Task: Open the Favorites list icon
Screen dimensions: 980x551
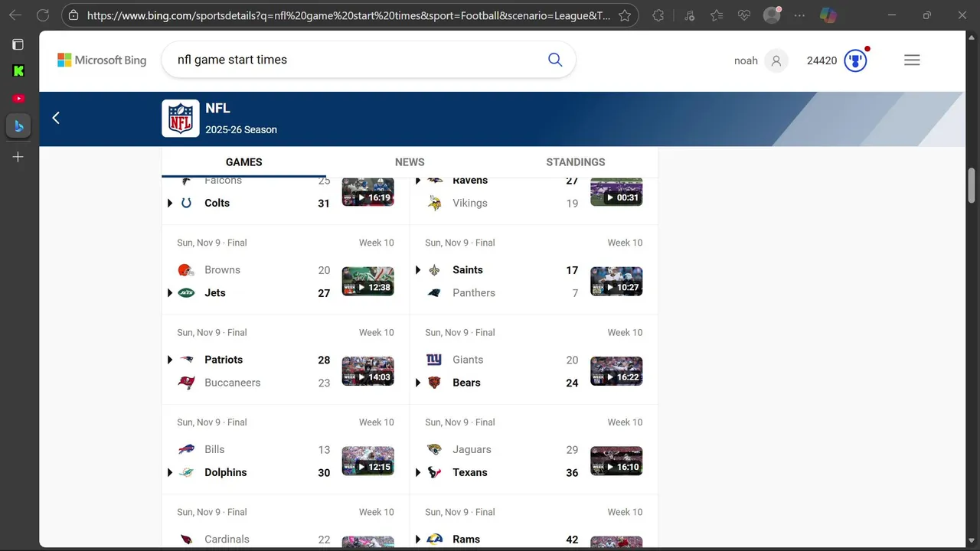Action: (x=717, y=15)
